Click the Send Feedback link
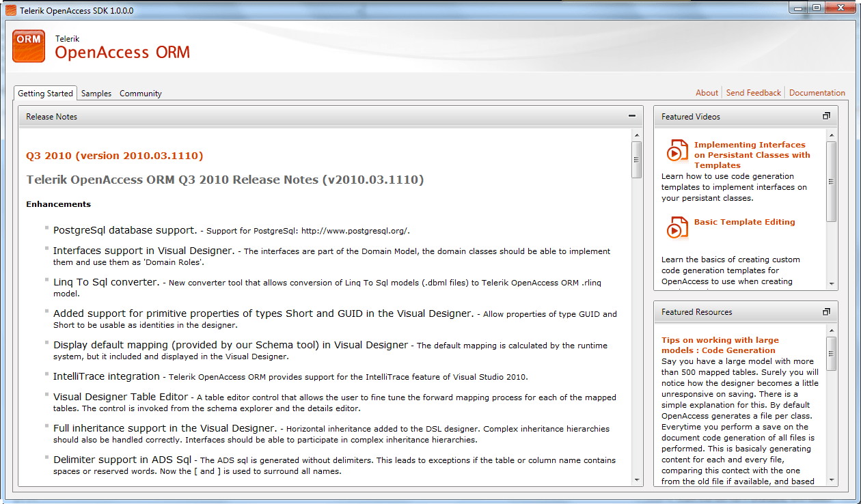This screenshot has height=504, width=861. tap(754, 93)
